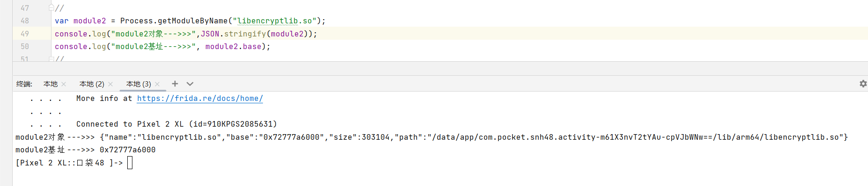Click the terminal prompt input cursor
This screenshot has height=186, width=868.
pos(130,163)
